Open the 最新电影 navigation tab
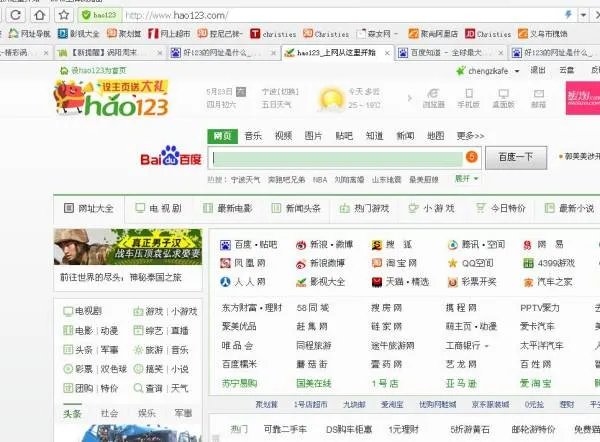Image resolution: width=600 pixels, height=442 pixels. (227, 209)
